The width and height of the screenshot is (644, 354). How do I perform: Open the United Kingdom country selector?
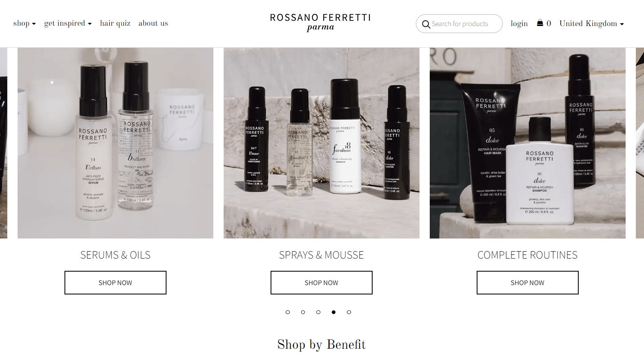pyautogui.click(x=591, y=24)
